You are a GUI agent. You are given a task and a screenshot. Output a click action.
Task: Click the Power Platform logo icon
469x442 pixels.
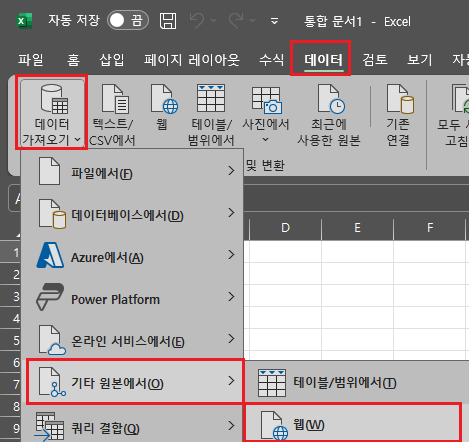50,297
